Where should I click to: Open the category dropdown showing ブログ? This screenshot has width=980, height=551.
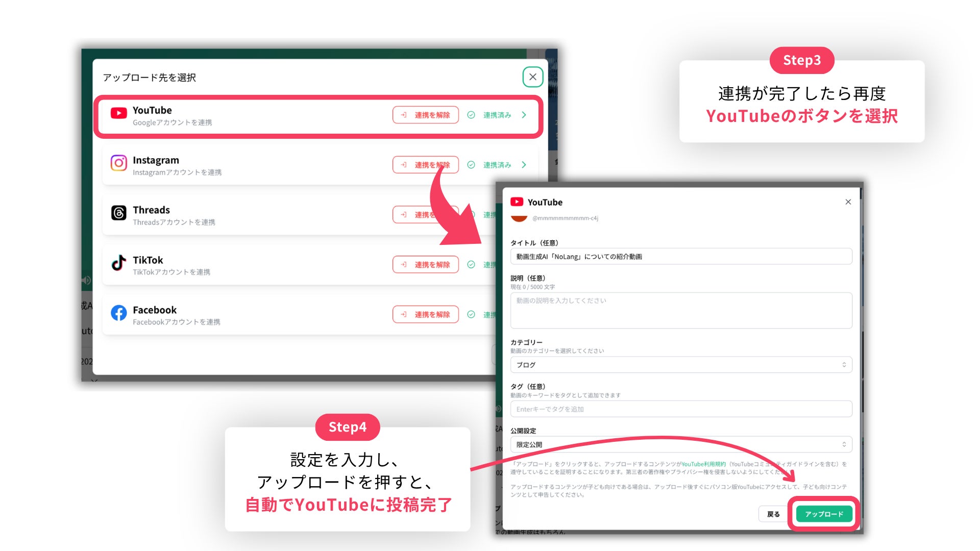tap(681, 365)
